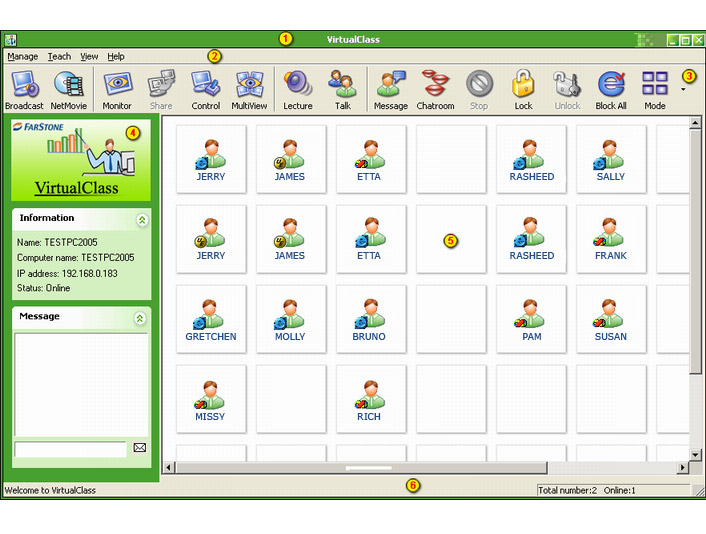Click horizontal scrollbar right arrow
The height and width of the screenshot is (534, 706).
683,467
